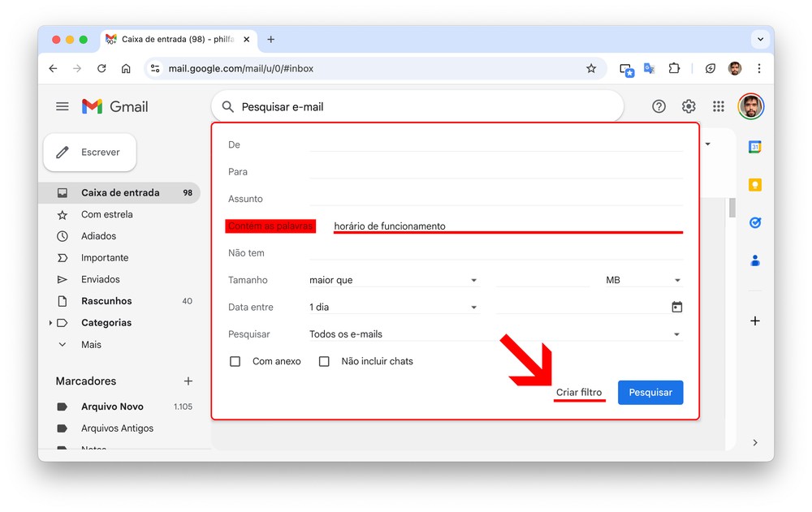Screen dimensions: 812x512
Task: Open Google Tasks in side panel
Action: (x=754, y=222)
